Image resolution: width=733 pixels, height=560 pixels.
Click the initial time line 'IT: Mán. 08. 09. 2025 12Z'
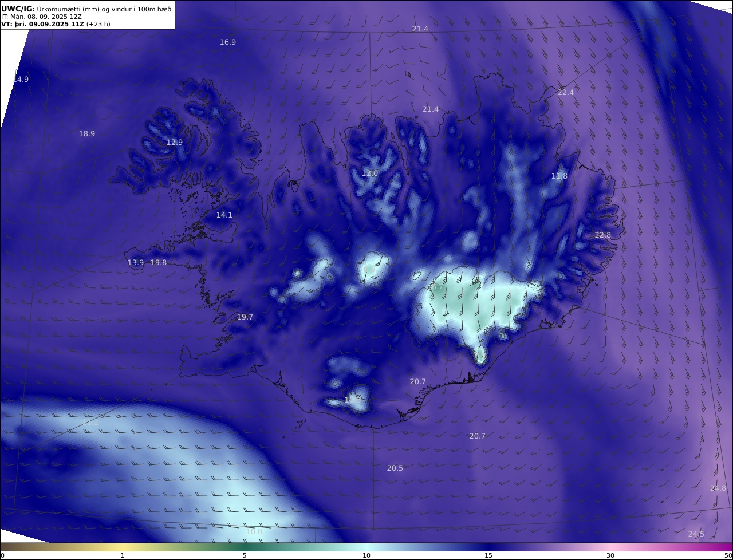click(41, 17)
